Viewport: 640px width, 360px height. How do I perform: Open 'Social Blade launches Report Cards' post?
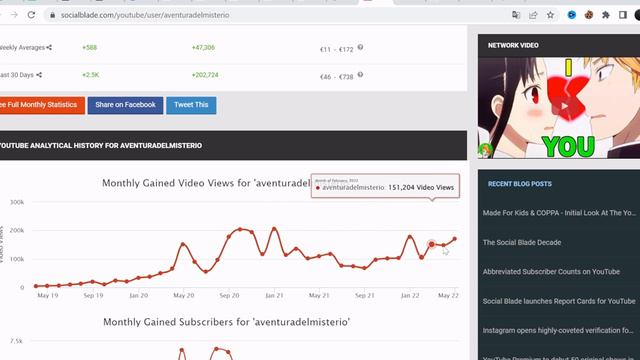click(559, 301)
